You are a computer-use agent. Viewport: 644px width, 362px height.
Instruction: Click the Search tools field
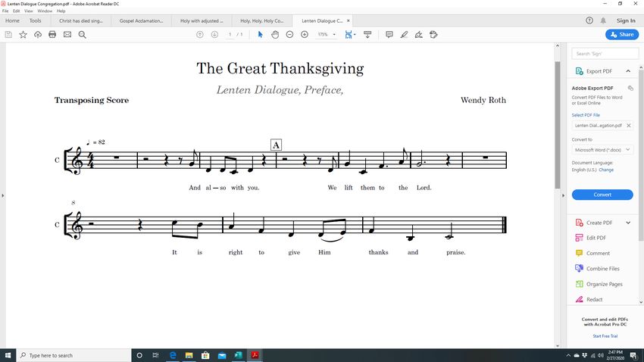click(605, 54)
